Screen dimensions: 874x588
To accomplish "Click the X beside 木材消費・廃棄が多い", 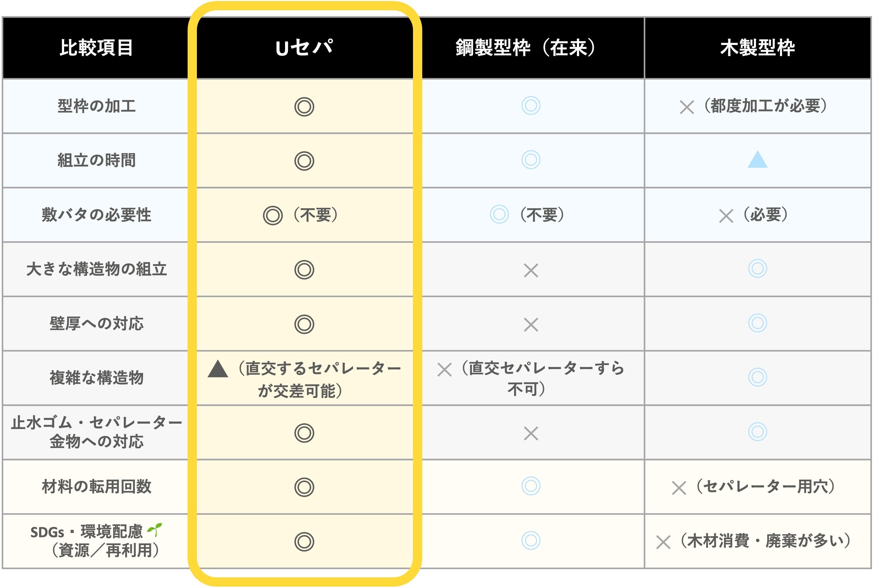I will coord(663,542).
